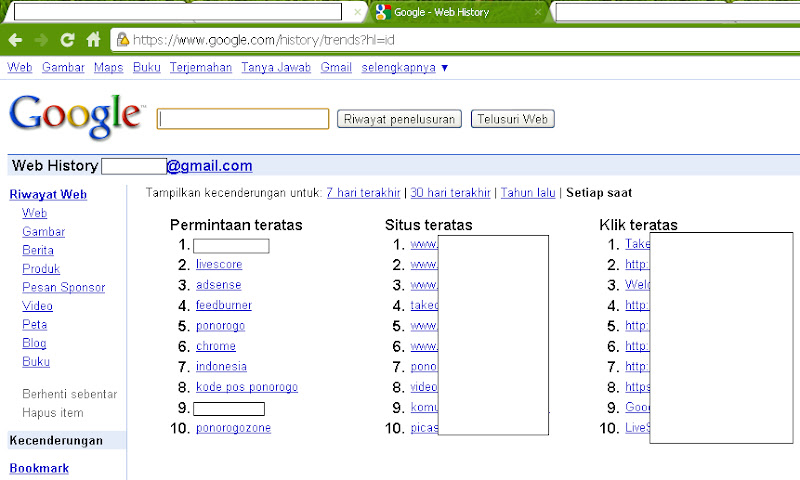800x480 pixels.
Task: Focus the Google search input box
Action: [243, 119]
